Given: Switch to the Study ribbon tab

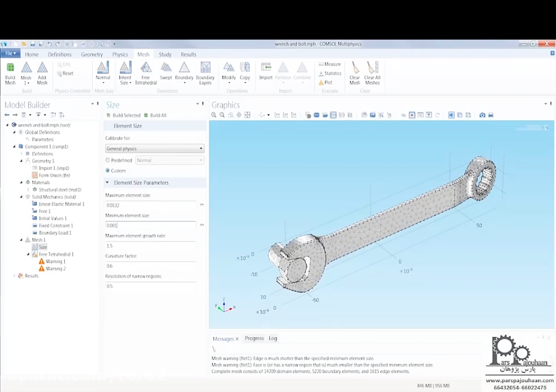Looking at the screenshot, I should (165, 54).
